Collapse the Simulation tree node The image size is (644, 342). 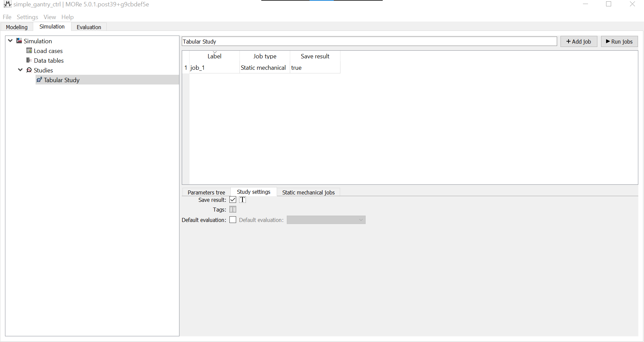(10, 40)
